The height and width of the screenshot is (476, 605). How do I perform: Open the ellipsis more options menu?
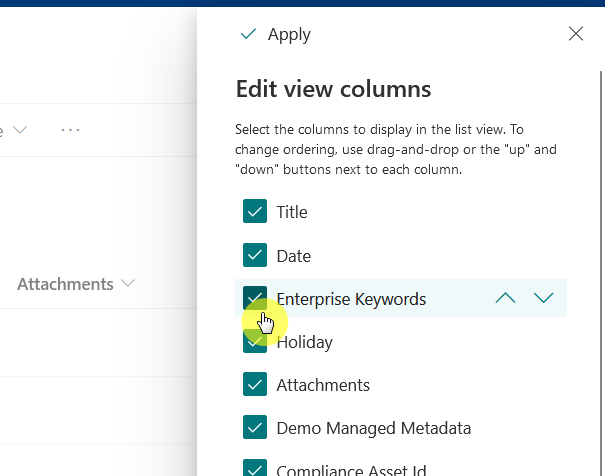[70, 130]
